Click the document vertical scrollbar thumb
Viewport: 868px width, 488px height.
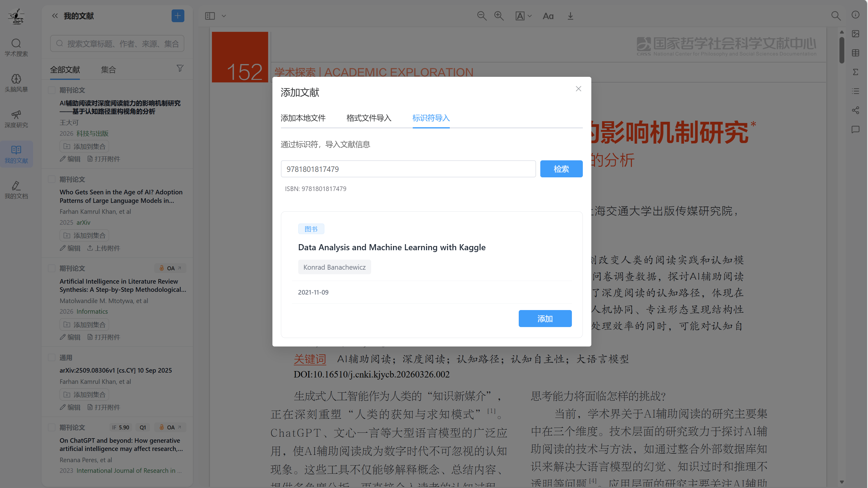(x=841, y=49)
